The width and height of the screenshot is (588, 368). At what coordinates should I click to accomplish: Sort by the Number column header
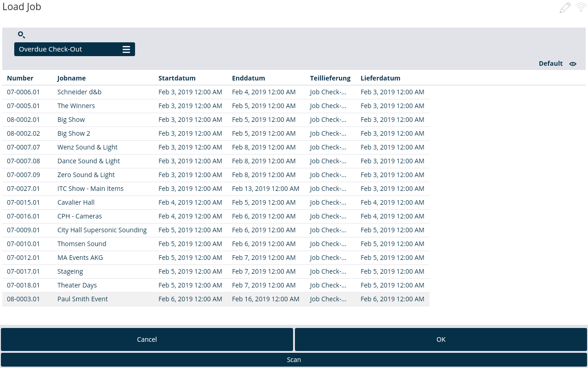(20, 78)
